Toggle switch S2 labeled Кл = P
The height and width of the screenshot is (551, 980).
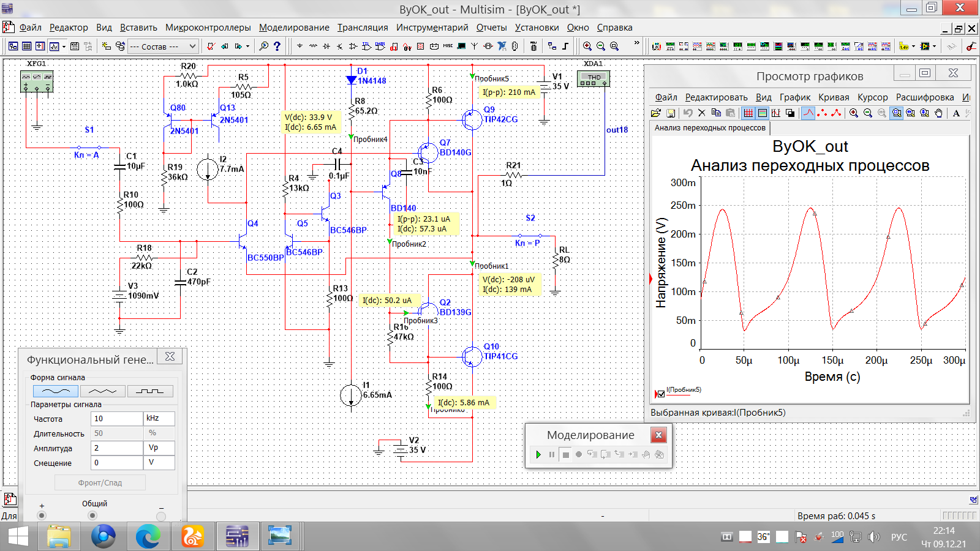530,235
